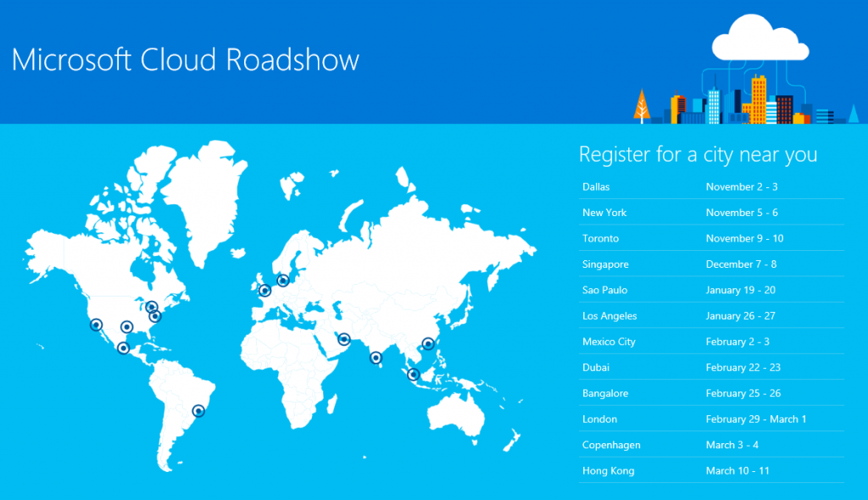The image size is (868, 500).
Task: Click the date "February 22 - 23"
Action: pos(743,368)
